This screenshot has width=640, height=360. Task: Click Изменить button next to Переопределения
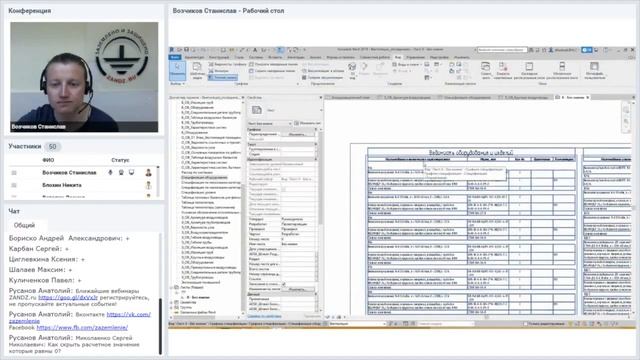click(297, 134)
